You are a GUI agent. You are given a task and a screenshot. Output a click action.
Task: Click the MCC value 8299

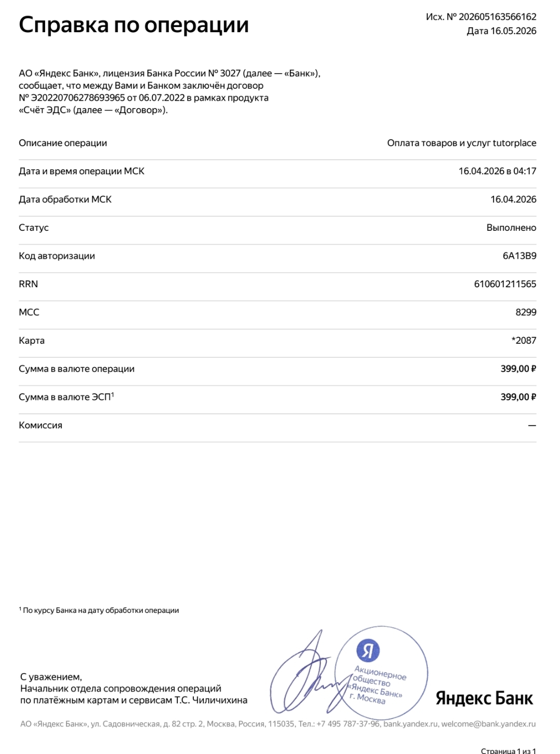coord(526,312)
